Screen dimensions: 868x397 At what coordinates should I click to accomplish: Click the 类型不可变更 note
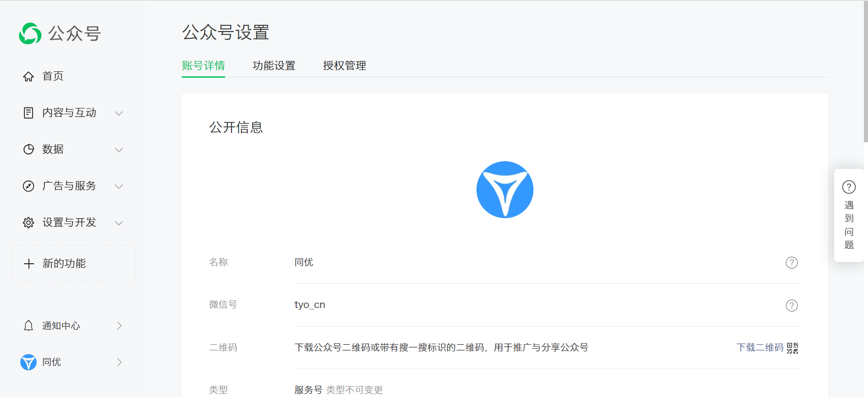tap(354, 390)
